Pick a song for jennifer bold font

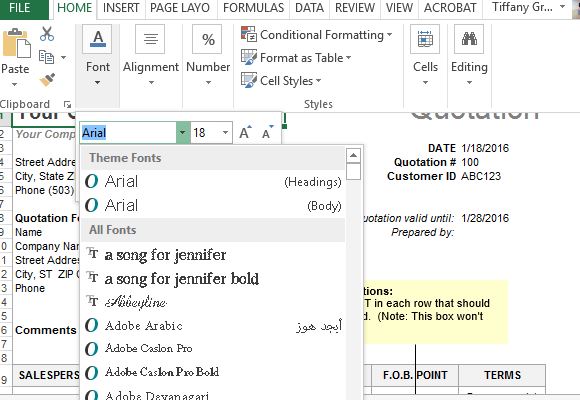(x=213, y=278)
